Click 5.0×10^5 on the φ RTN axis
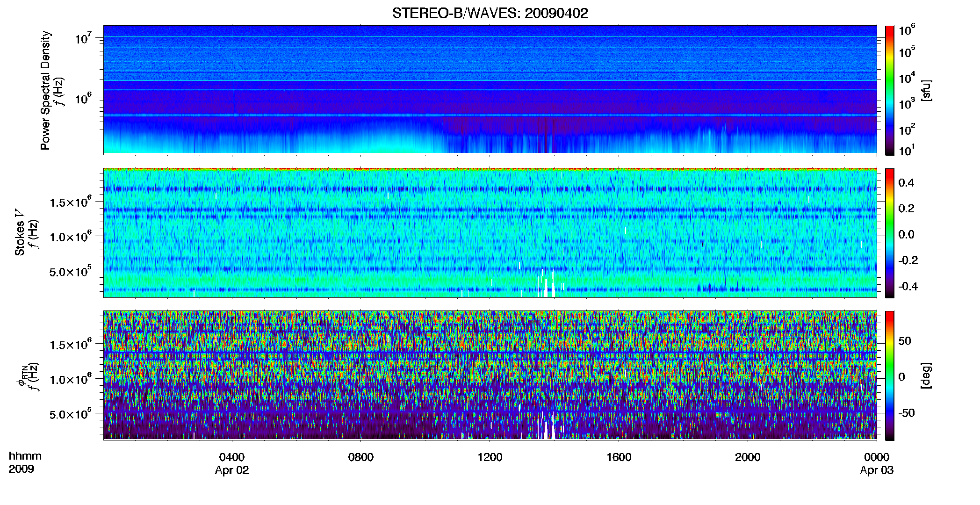 [x=71, y=414]
